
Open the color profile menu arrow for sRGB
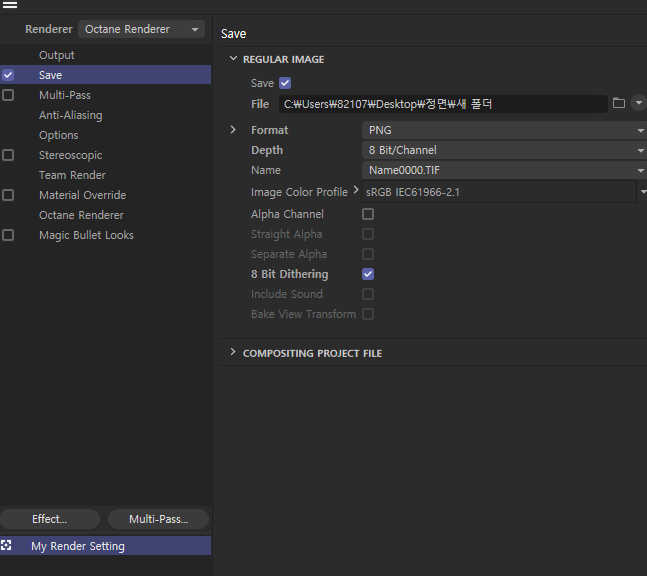[x=643, y=191]
